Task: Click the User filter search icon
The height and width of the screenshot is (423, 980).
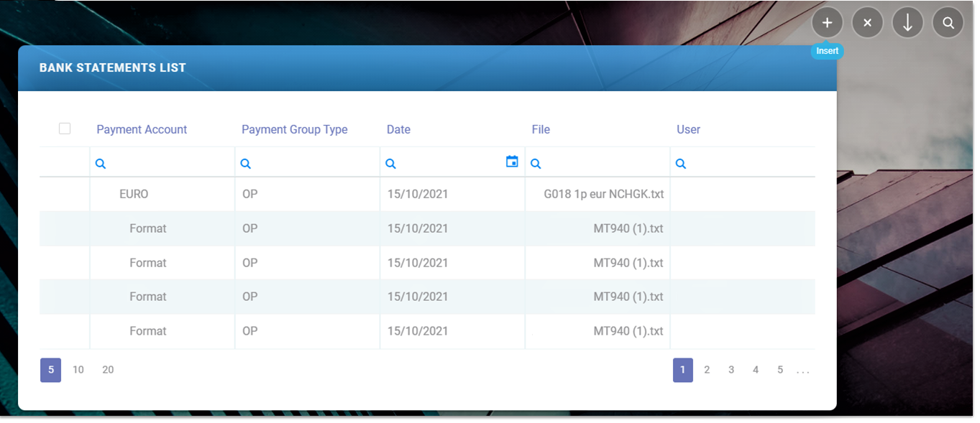Action: (x=681, y=164)
